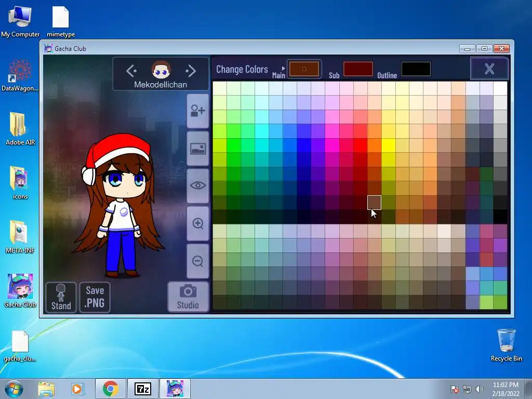Viewport: 532px width, 399px height.
Task: Click the Mekodellichan character face avatar
Action: [x=161, y=70]
